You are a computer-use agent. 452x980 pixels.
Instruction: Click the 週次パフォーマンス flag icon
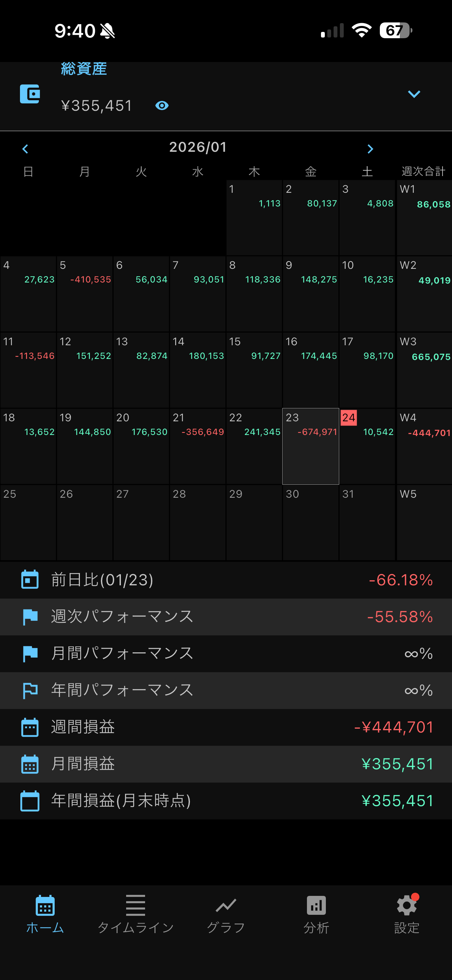30,616
